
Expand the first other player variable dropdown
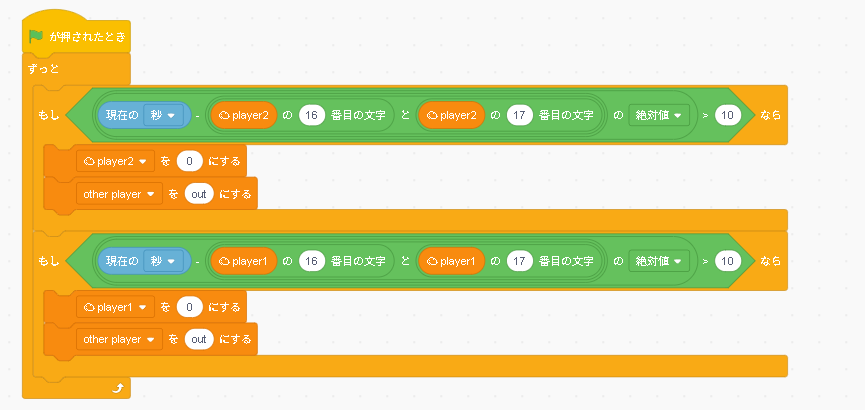[119, 194]
